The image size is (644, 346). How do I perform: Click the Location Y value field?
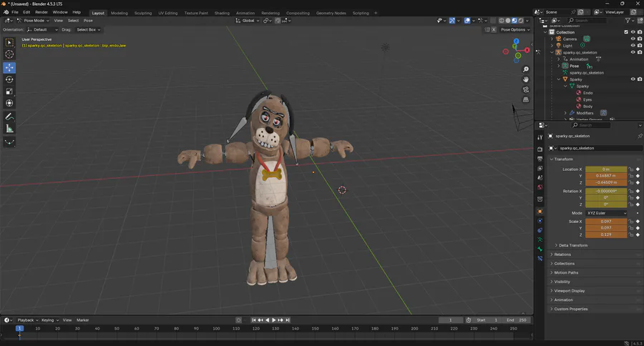click(606, 176)
